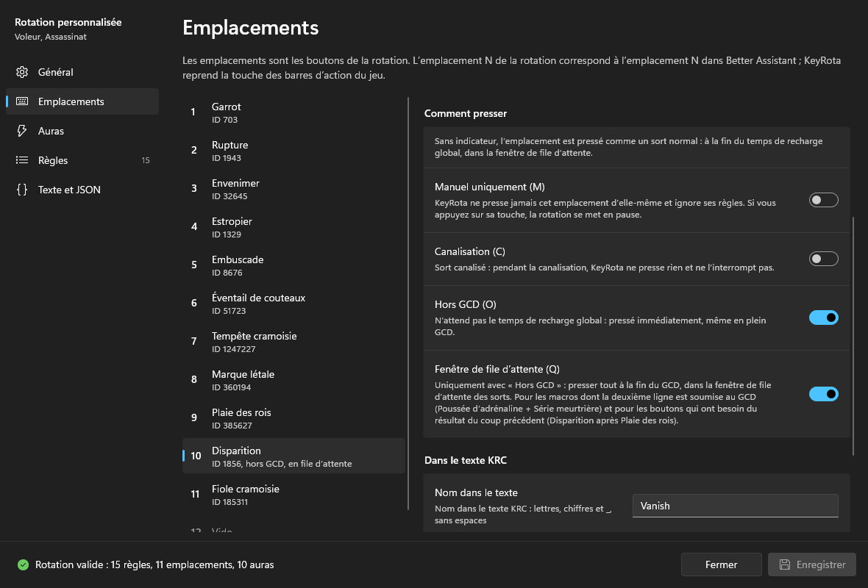The image size is (868, 588).
Task: Select slot 1 Garrot
Action: point(294,112)
